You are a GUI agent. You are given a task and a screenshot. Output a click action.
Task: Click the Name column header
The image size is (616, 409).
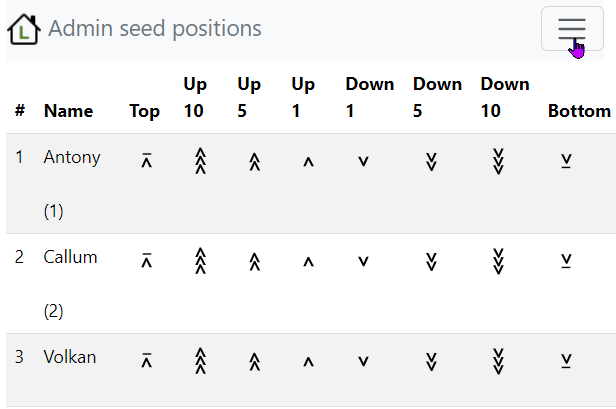68,111
